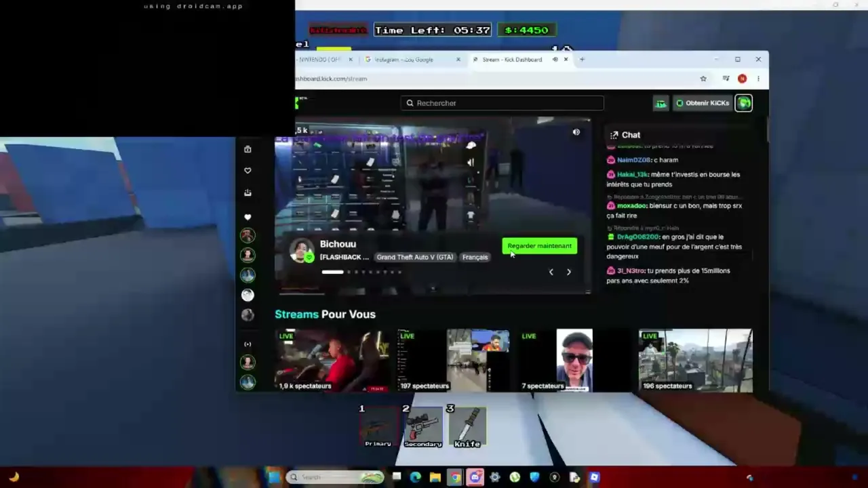Screen dimensions: 868x488
Task: Click the Hakai_13k username in chat
Action: pos(633,174)
